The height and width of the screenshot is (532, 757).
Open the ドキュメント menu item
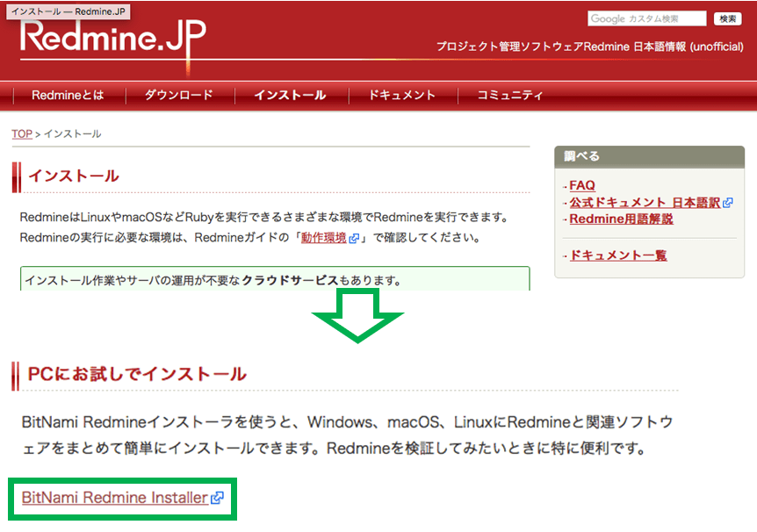point(401,95)
